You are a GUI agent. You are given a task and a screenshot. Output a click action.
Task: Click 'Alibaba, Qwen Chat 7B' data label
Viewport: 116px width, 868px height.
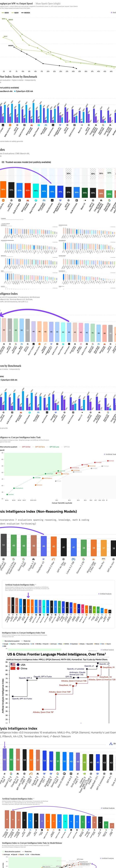coord(44,712)
